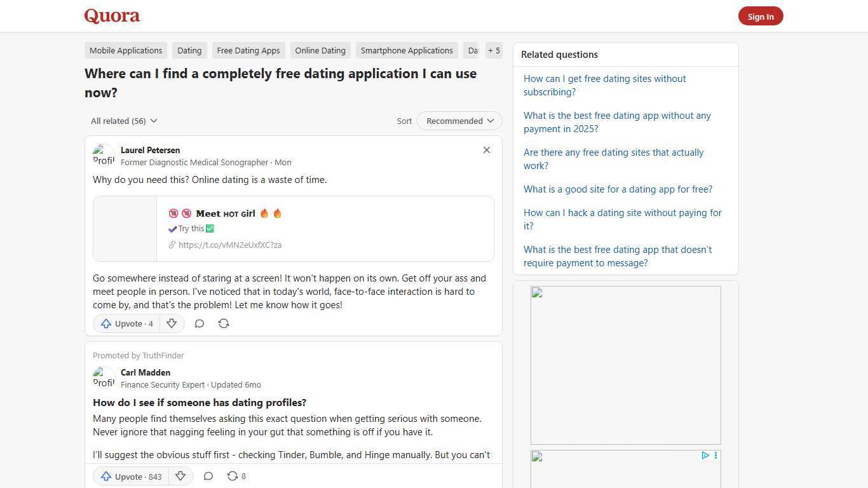Repost Laurel Petersen's answer
The height and width of the screenshot is (488, 868).
pos(223,323)
